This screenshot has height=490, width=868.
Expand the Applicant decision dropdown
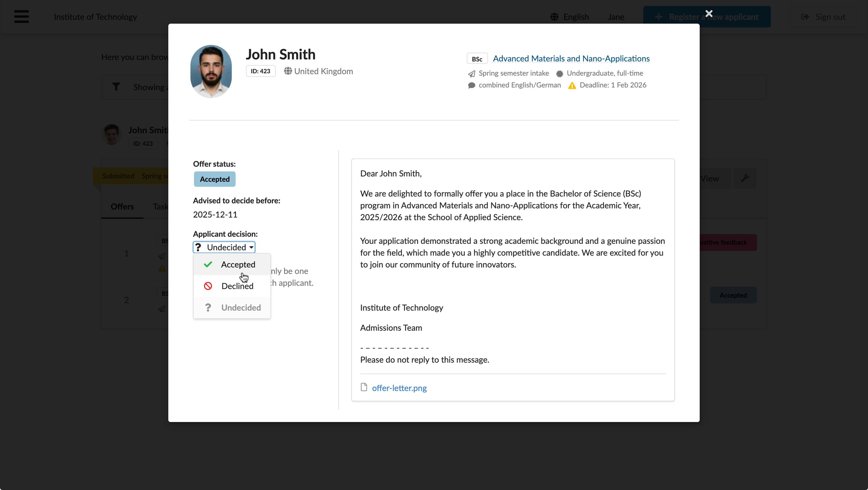click(x=224, y=247)
